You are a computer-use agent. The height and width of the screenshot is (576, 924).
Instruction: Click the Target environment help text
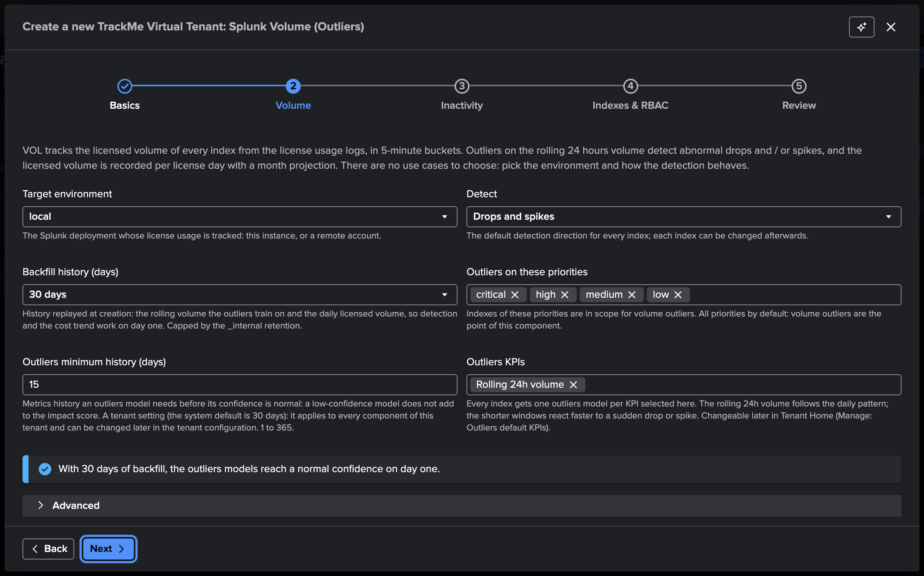click(201, 236)
